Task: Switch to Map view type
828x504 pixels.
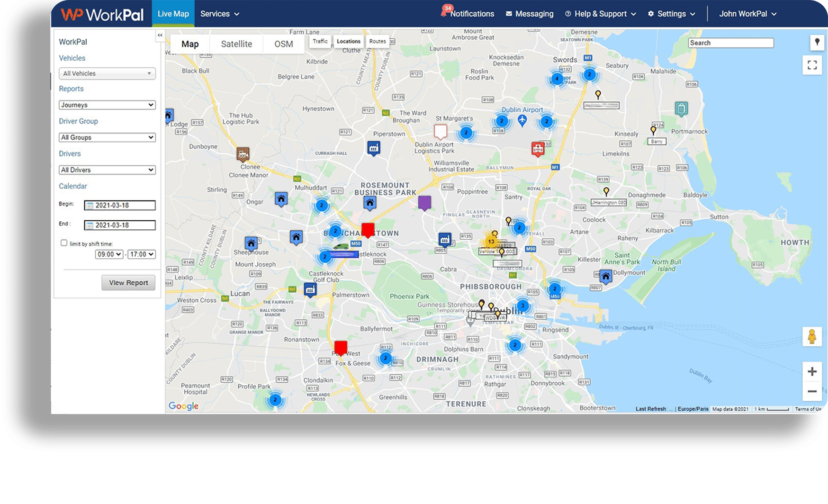Action: [190, 44]
